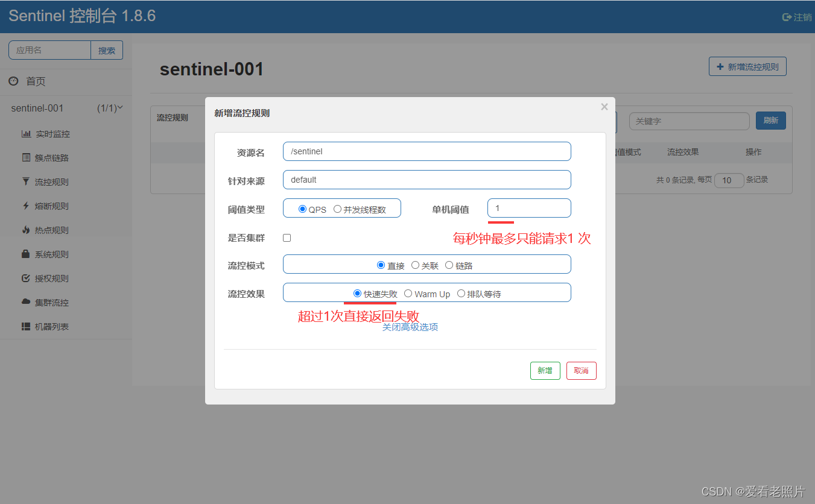Click the lock icon for 系统规则
The width and height of the screenshot is (815, 504).
tap(26, 254)
